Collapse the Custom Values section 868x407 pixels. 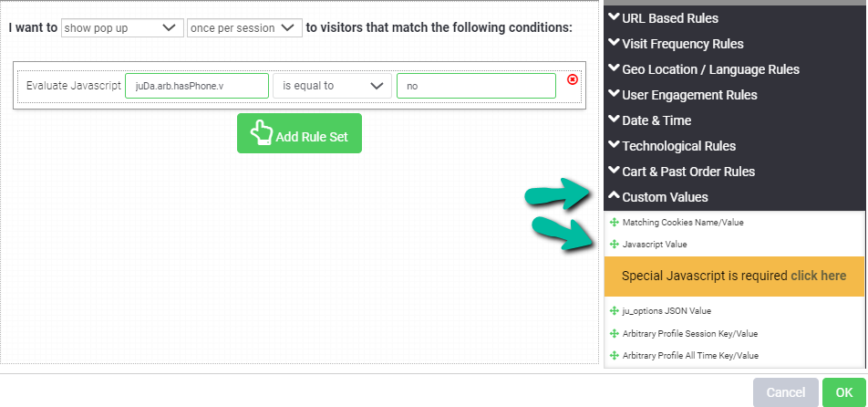[657, 196]
